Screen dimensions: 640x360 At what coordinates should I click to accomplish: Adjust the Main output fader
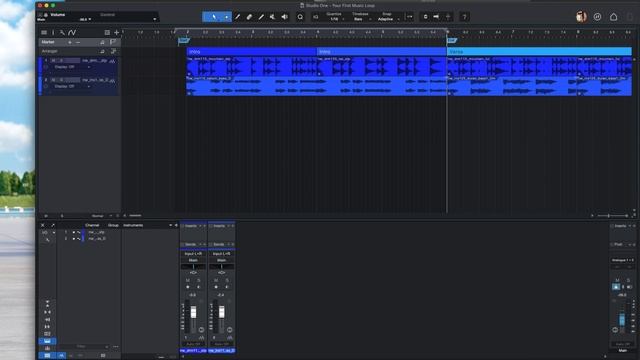(622, 319)
